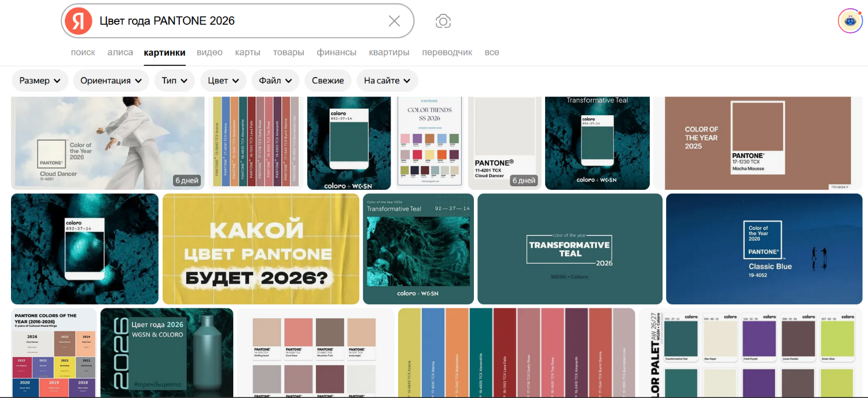
Task: Expand the Ориентация filter dropdown
Action: (x=111, y=80)
